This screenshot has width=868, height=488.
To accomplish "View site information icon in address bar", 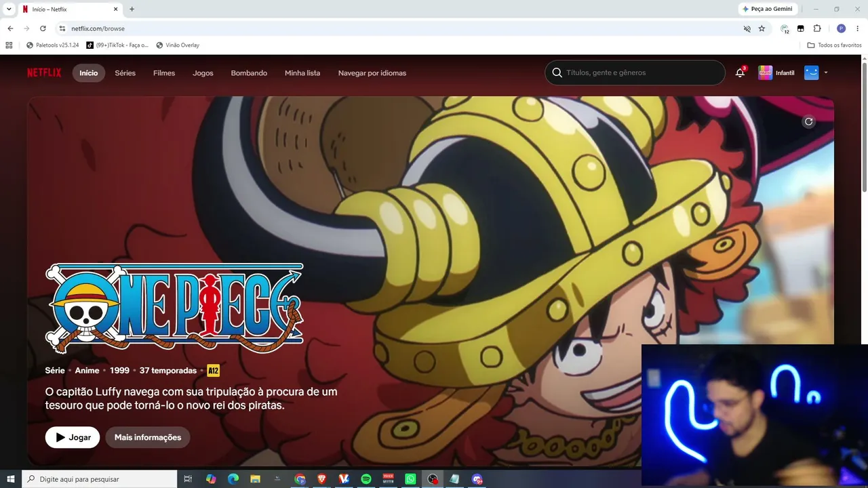I will click(x=62, y=28).
